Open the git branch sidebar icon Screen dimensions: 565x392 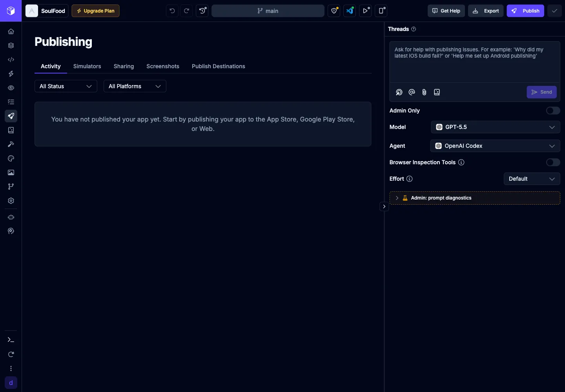pos(11,187)
